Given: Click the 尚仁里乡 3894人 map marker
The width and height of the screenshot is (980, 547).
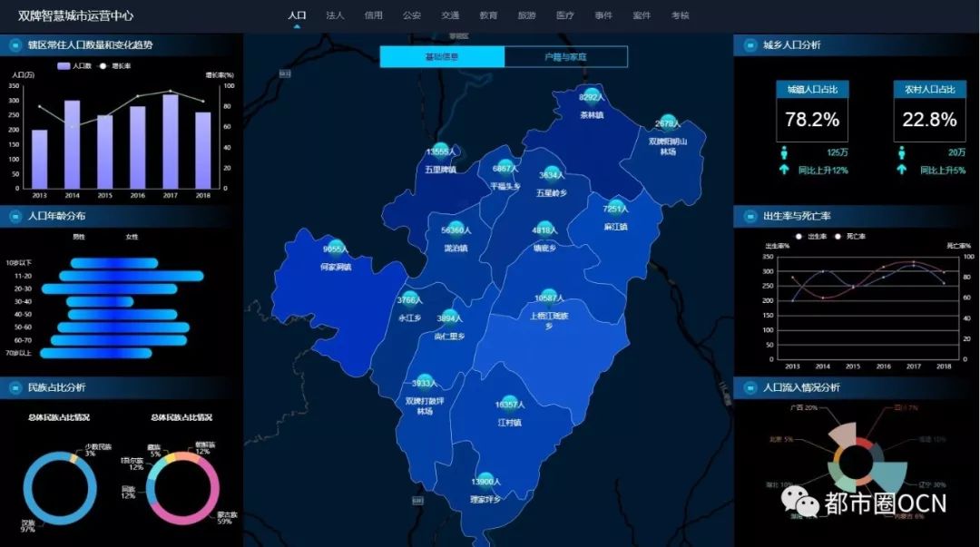Looking at the screenshot, I should click(x=449, y=317).
